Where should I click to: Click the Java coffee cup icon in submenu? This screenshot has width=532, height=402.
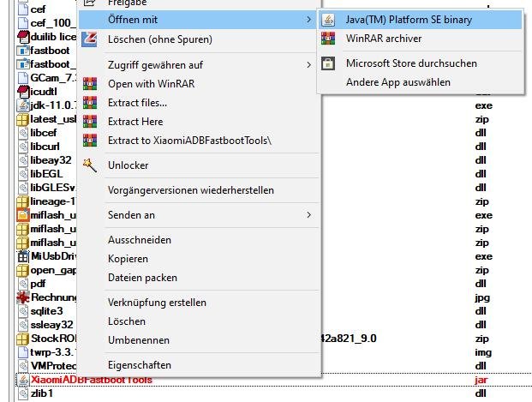(328, 20)
